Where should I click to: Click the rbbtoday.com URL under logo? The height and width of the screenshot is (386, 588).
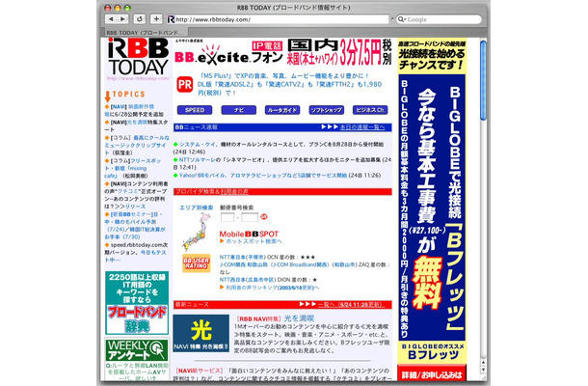[138, 78]
